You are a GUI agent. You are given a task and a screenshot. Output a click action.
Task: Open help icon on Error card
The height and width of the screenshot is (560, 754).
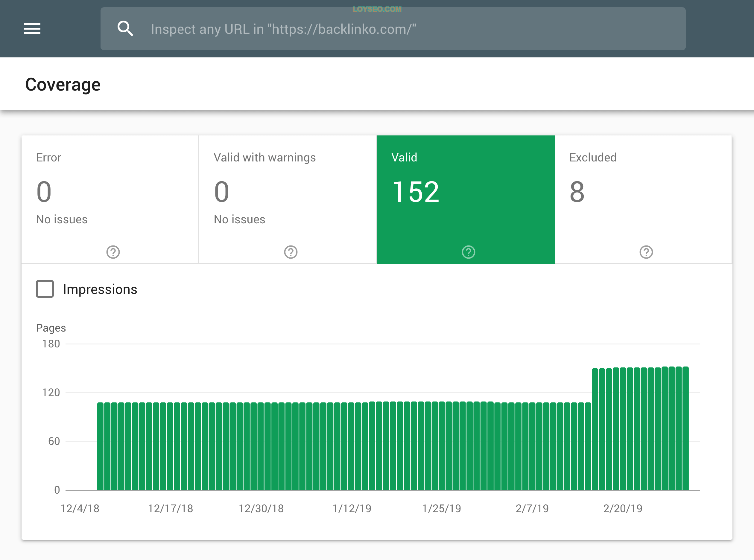click(x=113, y=252)
